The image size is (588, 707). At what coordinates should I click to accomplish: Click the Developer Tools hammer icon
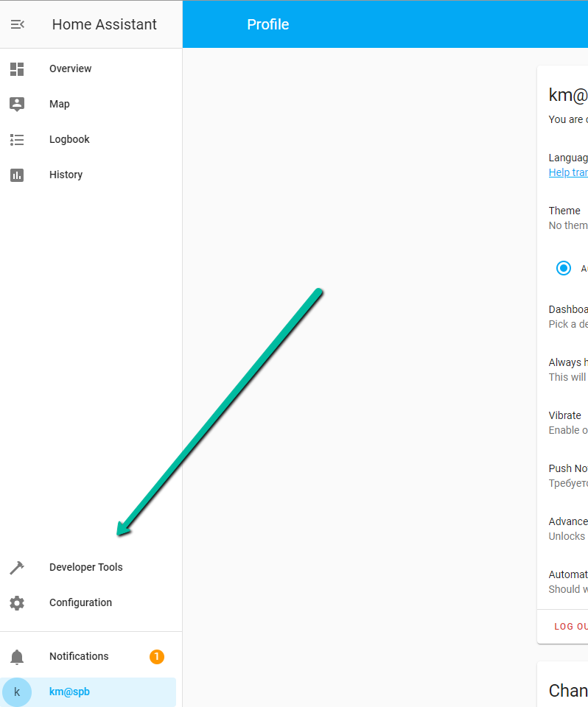coord(17,567)
